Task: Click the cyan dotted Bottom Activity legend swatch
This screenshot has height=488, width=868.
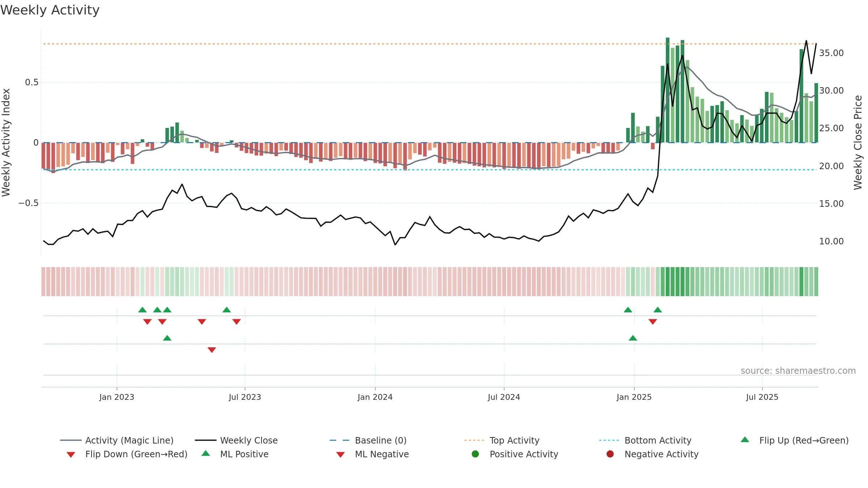Action: pyautogui.click(x=610, y=440)
